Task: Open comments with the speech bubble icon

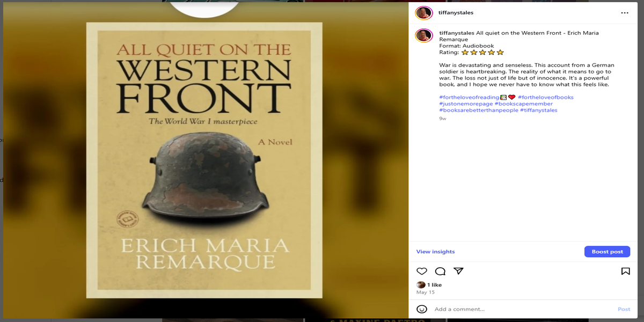Action: (440, 271)
